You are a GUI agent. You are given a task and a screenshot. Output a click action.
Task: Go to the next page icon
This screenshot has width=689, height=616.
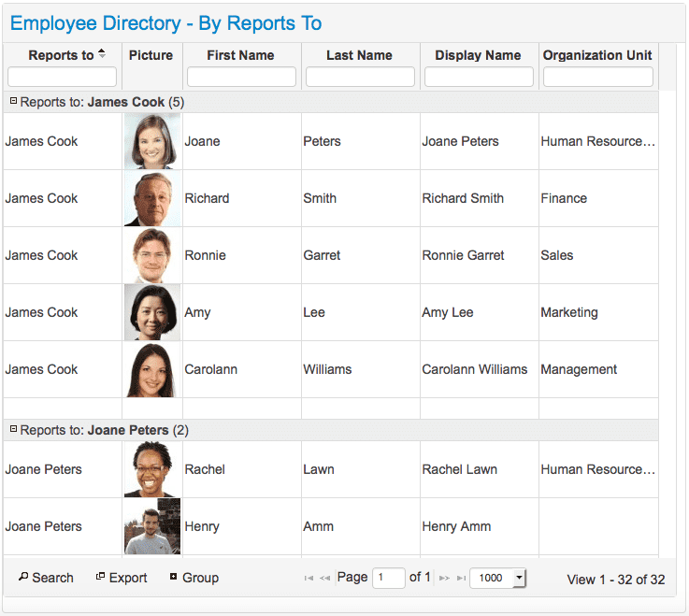pos(444,579)
